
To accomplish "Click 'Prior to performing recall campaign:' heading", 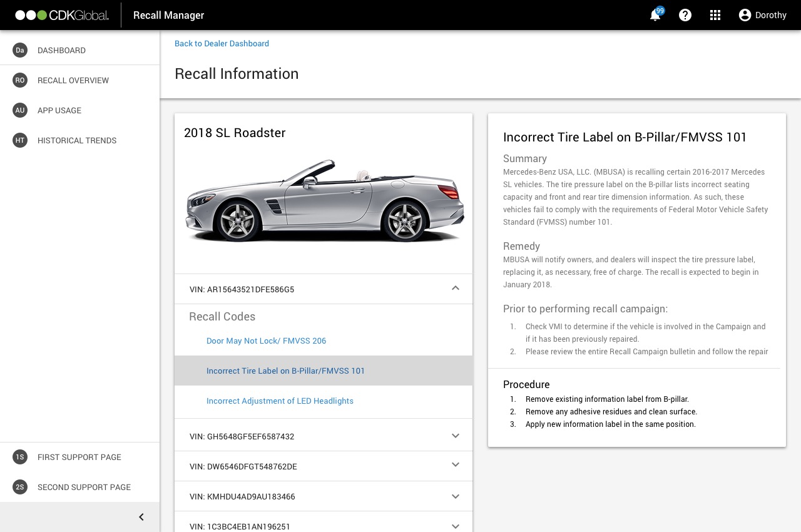I will [x=586, y=309].
